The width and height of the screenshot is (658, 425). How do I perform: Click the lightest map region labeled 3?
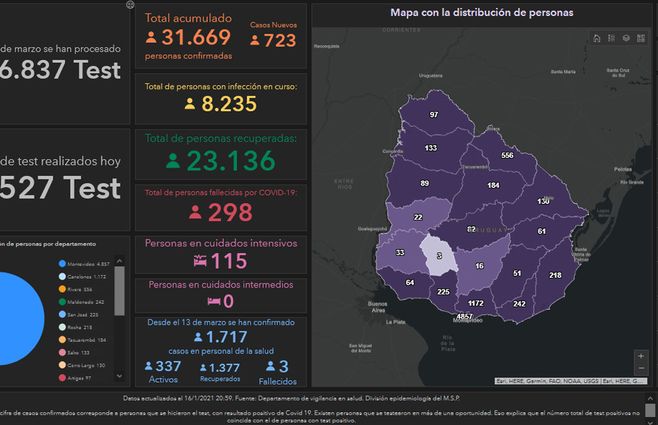[438, 256]
